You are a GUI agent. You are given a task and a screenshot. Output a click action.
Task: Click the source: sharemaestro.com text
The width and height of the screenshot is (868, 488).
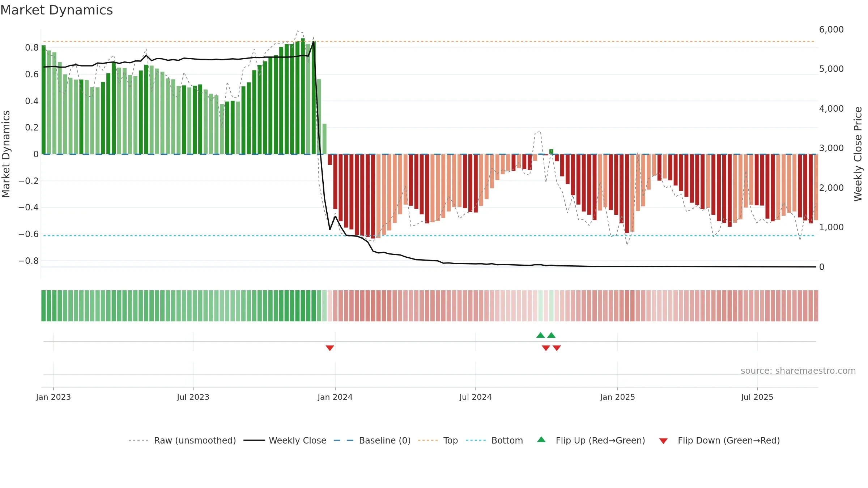pyautogui.click(x=798, y=371)
